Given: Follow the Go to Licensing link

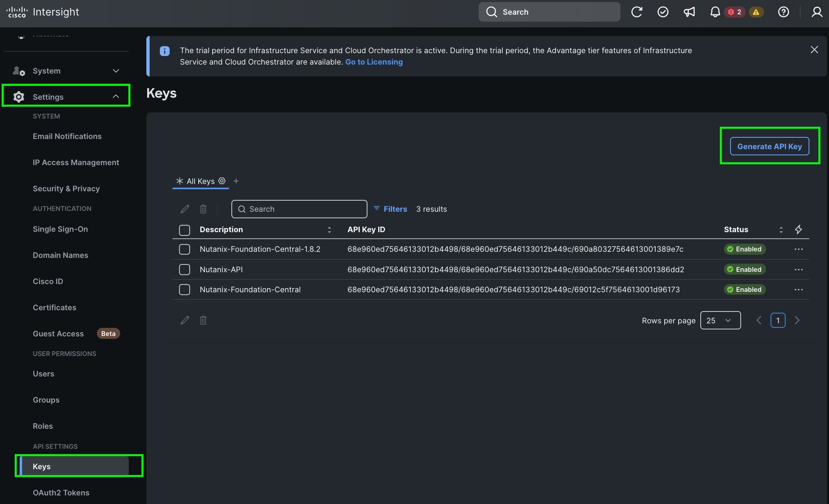Looking at the screenshot, I should point(374,62).
